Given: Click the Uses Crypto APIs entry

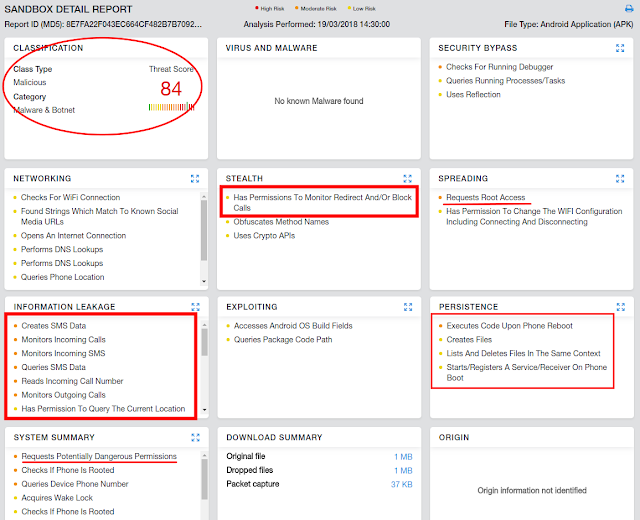Looking at the screenshot, I should point(265,236).
